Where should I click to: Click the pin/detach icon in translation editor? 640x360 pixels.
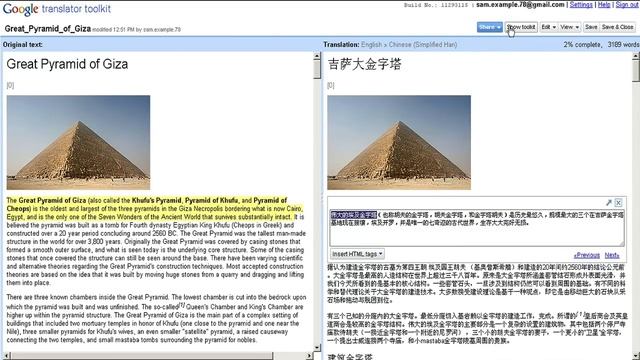coord(609,202)
